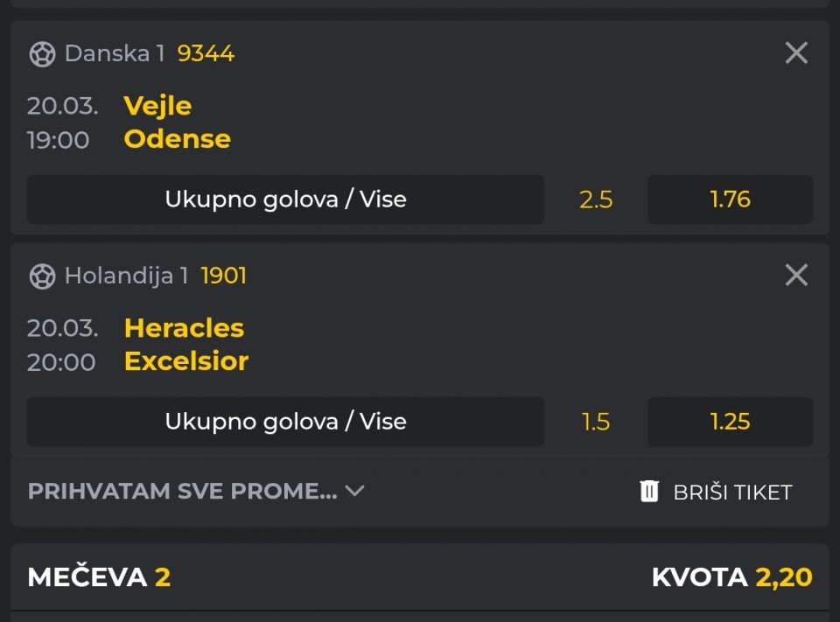Screen dimensions: 840x622
Task: Open the Ukupno golova / Vise selection for Vejle
Action: [x=285, y=199]
